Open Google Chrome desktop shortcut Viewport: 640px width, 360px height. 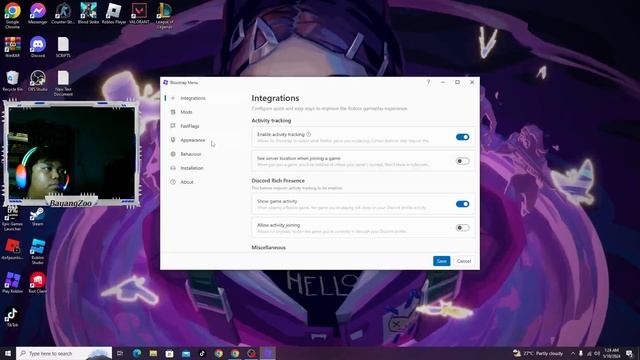click(12, 15)
